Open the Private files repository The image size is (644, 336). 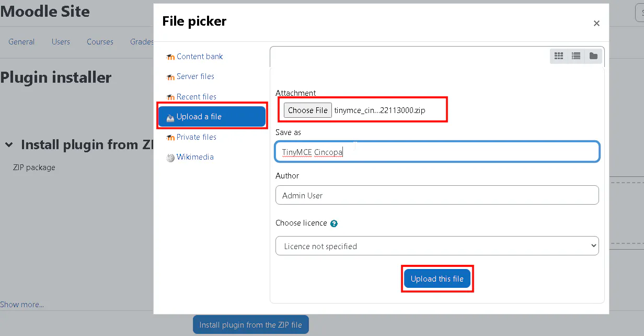[197, 137]
